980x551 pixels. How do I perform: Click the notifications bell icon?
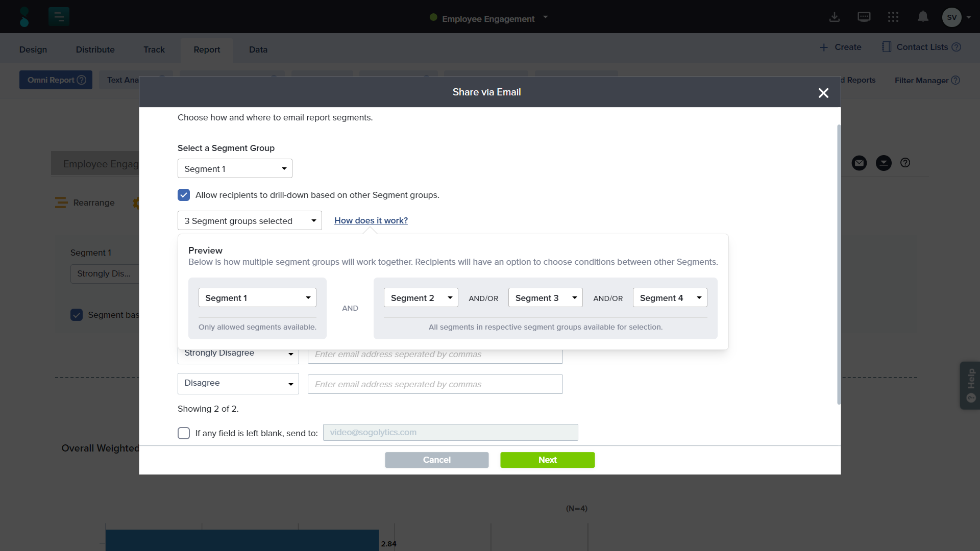coord(923,17)
